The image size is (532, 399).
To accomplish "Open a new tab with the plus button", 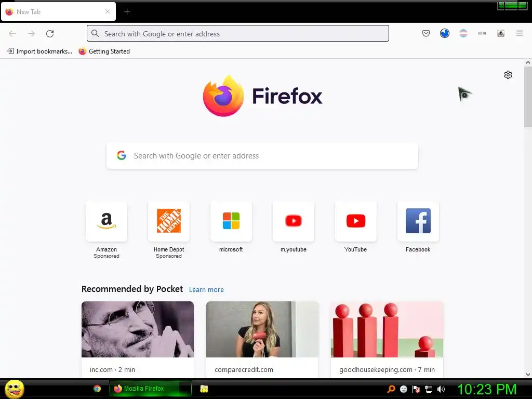I will click(127, 12).
